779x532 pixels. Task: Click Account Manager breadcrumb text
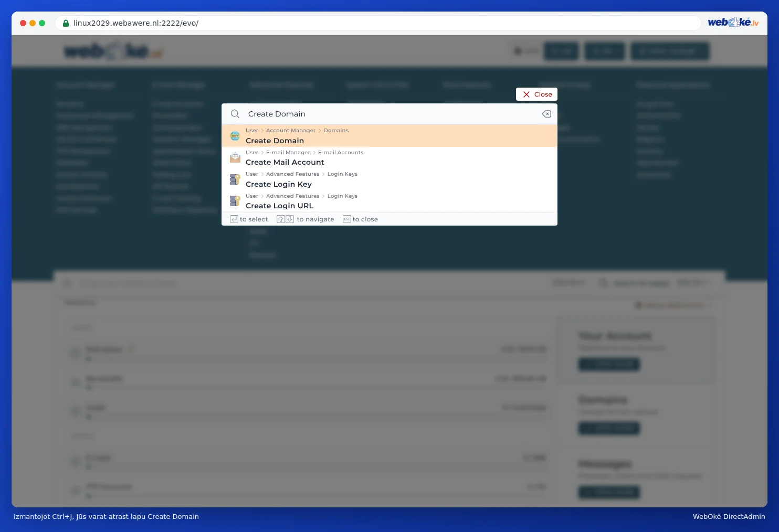coord(291,131)
